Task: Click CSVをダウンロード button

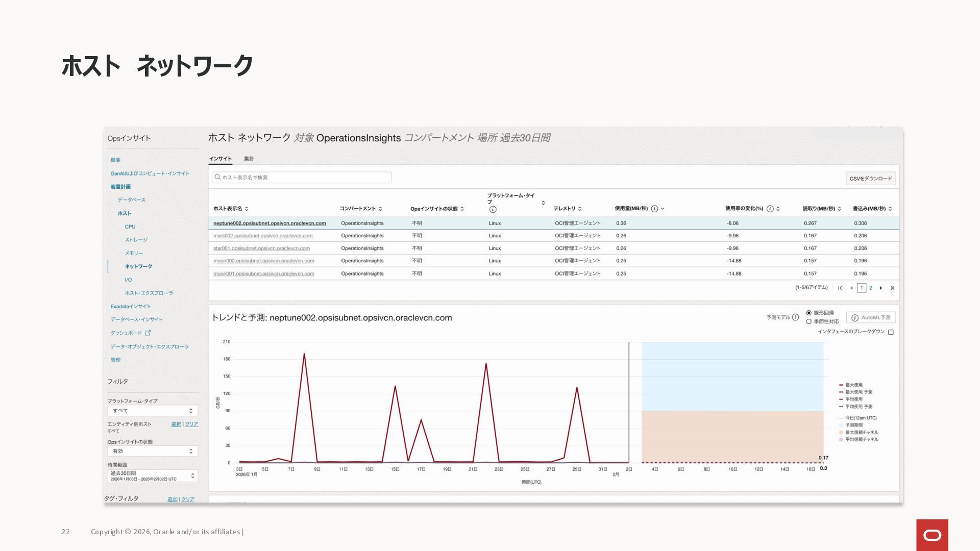Action: click(x=870, y=179)
